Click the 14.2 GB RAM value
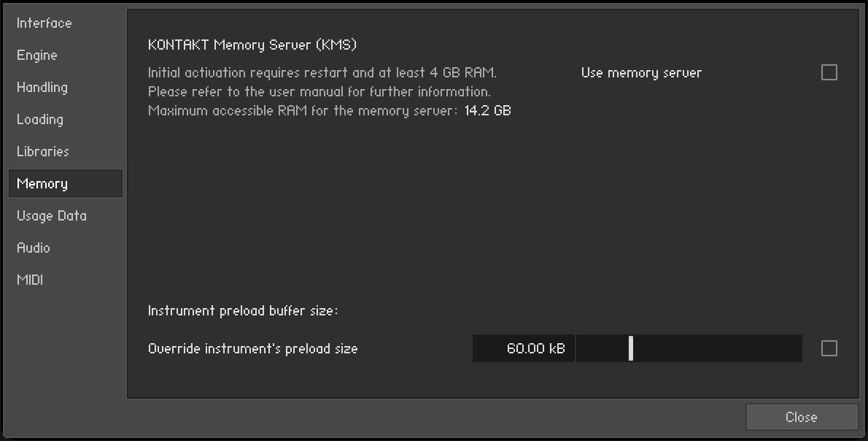The height and width of the screenshot is (441, 868). pyautogui.click(x=488, y=112)
